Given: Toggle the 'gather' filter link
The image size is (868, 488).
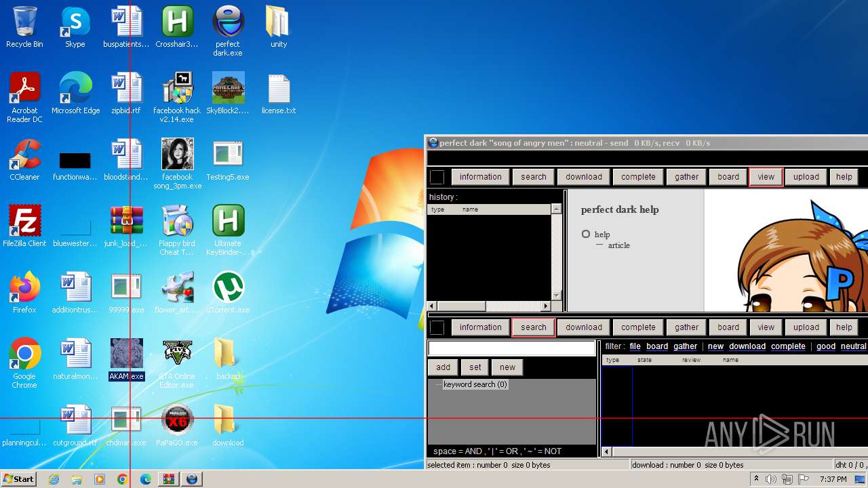Looking at the screenshot, I should coord(685,346).
